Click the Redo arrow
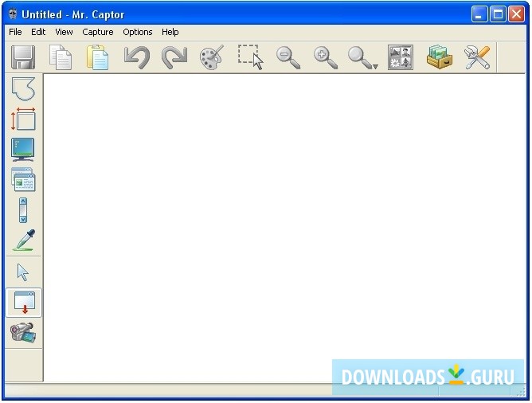 (x=174, y=57)
